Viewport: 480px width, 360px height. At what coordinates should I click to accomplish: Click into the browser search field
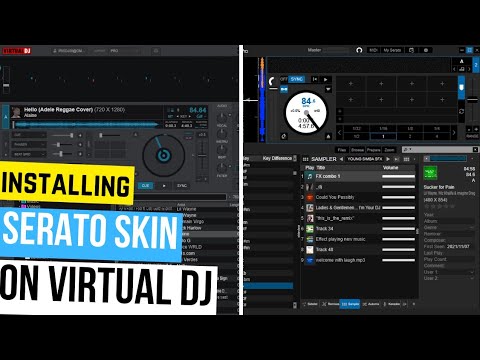[x=437, y=150]
